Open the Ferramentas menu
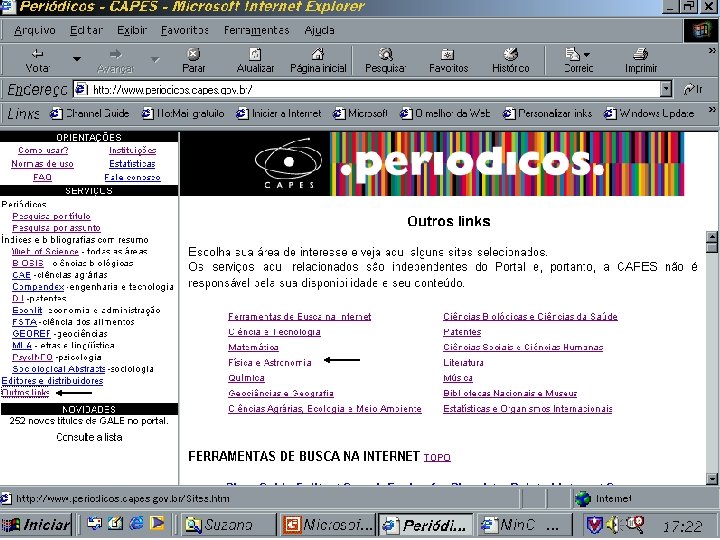Image resolution: width=720 pixels, height=540 pixels. pos(256,30)
